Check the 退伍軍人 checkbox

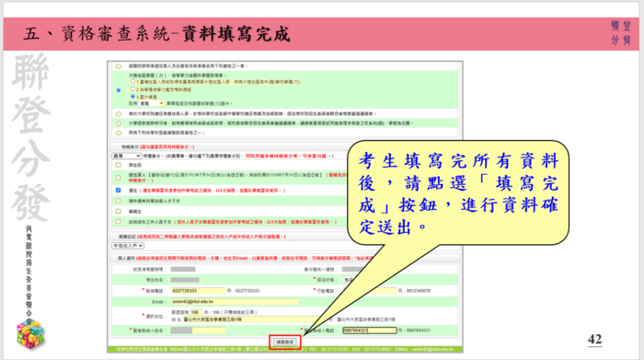(119, 178)
